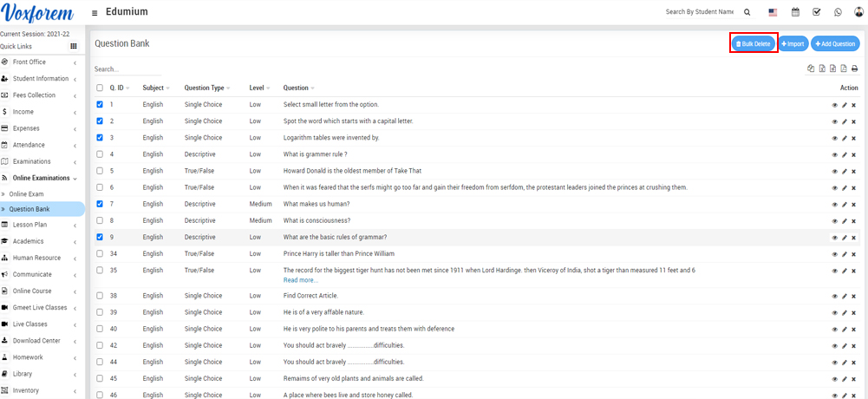Edit question 4 using the pencil icon

coord(845,154)
